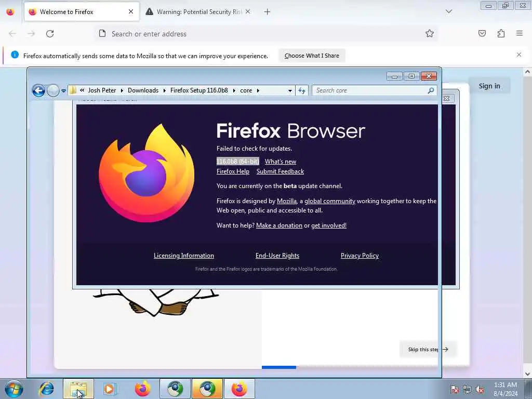The height and width of the screenshot is (399, 532).
Task: Open a new tab with the plus button
Action: coord(268,12)
